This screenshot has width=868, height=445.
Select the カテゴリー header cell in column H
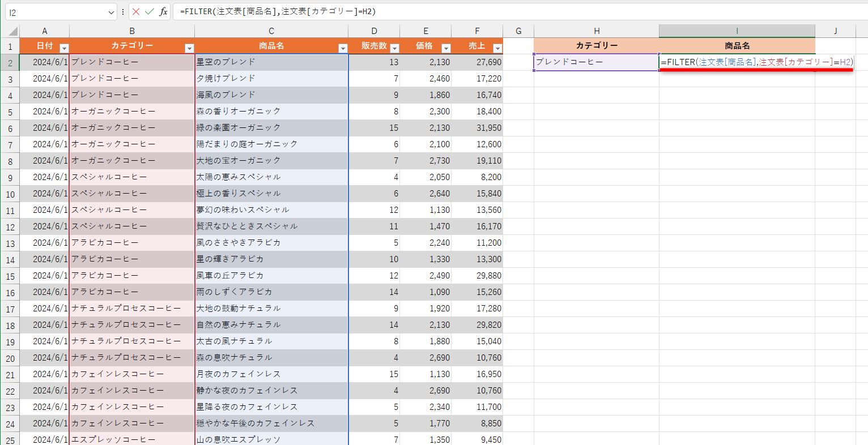click(596, 46)
